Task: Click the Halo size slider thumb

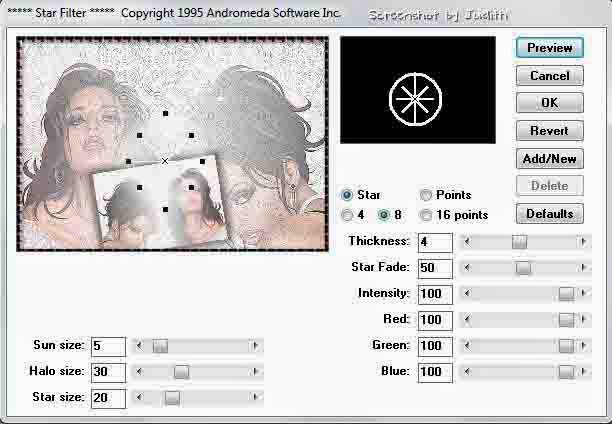Action: click(x=181, y=372)
